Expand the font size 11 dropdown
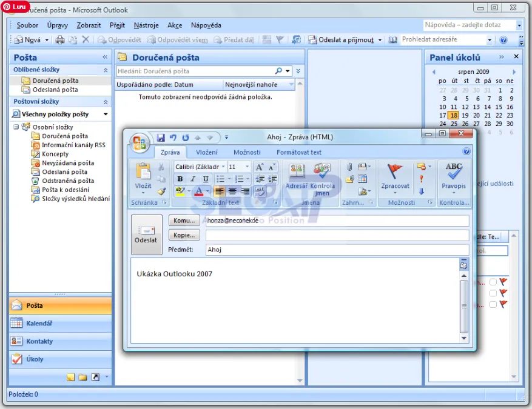This screenshot has width=532, height=409. tap(247, 166)
